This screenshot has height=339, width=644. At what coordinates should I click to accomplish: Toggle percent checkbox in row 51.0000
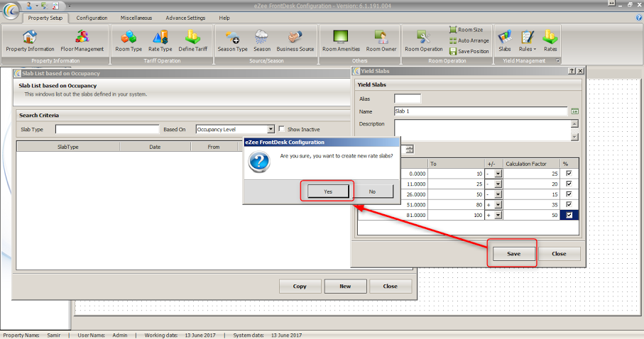coord(569,204)
